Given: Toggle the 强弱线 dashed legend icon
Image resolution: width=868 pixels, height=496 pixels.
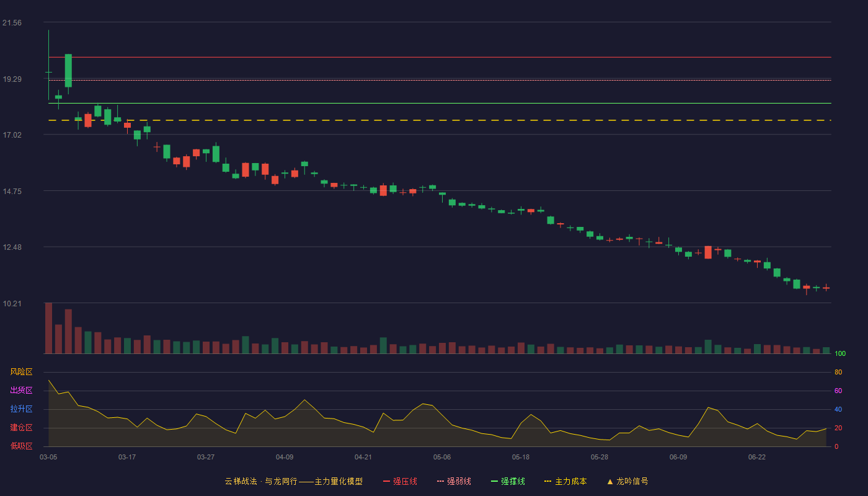Looking at the screenshot, I should [440, 481].
